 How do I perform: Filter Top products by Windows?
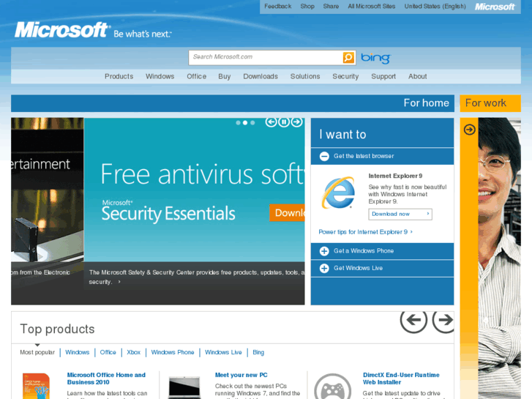pyautogui.click(x=78, y=352)
